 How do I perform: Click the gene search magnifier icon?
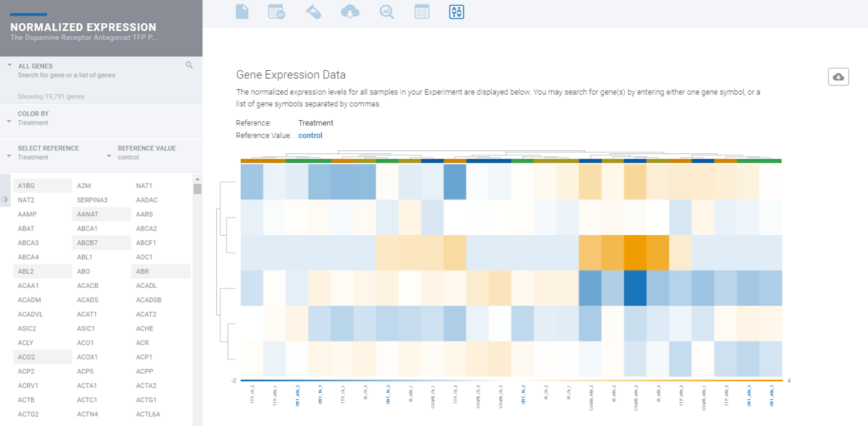tap(190, 65)
